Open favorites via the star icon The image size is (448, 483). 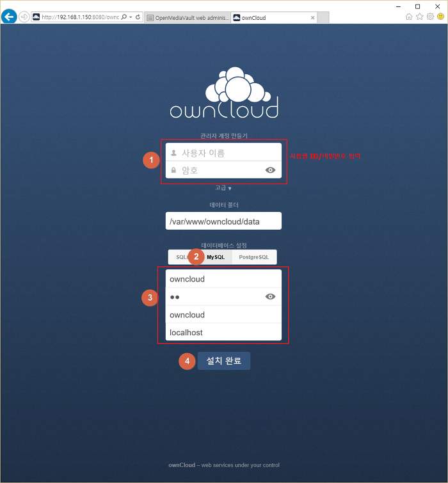click(x=419, y=17)
